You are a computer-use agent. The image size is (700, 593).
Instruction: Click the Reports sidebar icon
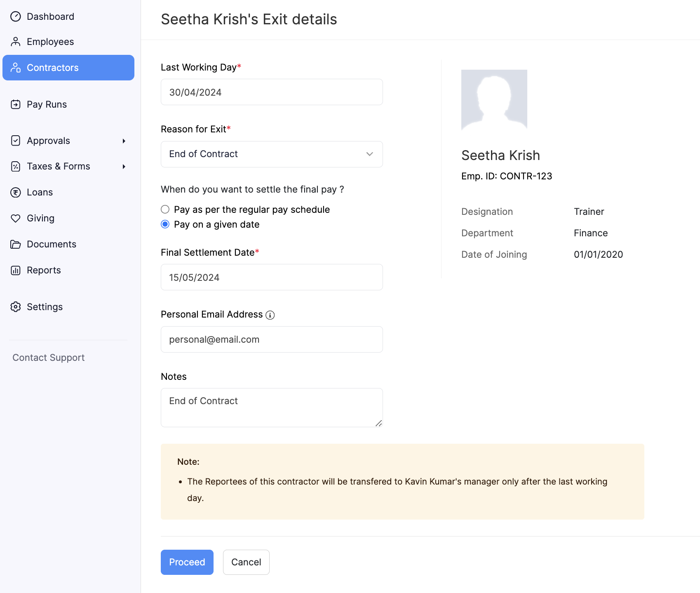point(16,270)
